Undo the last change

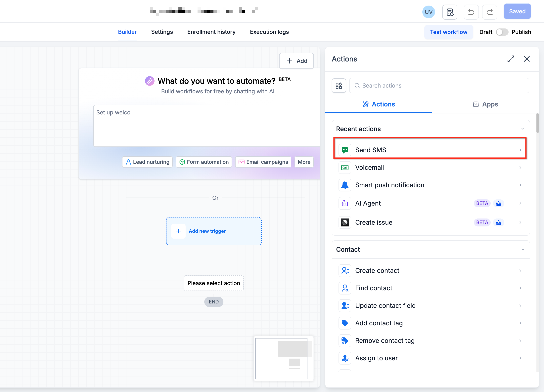coord(471,12)
